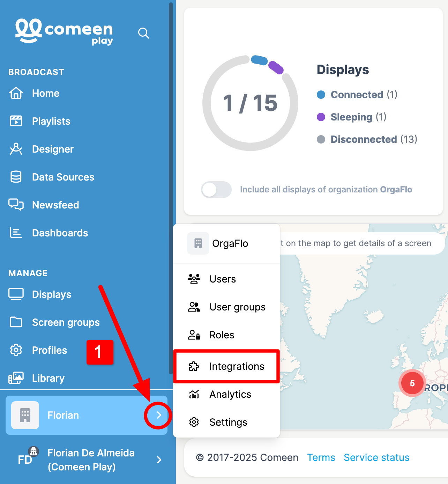448x484 pixels.
Task: Select User groups in the popup
Action: 226,307
